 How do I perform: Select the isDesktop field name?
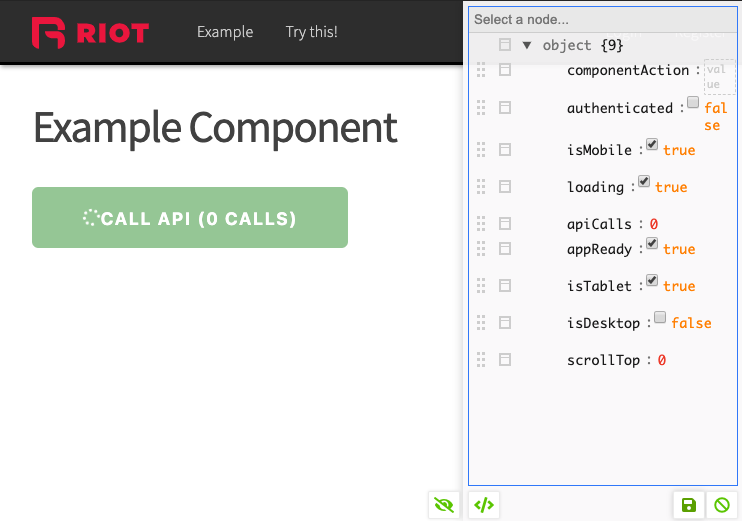coord(603,323)
